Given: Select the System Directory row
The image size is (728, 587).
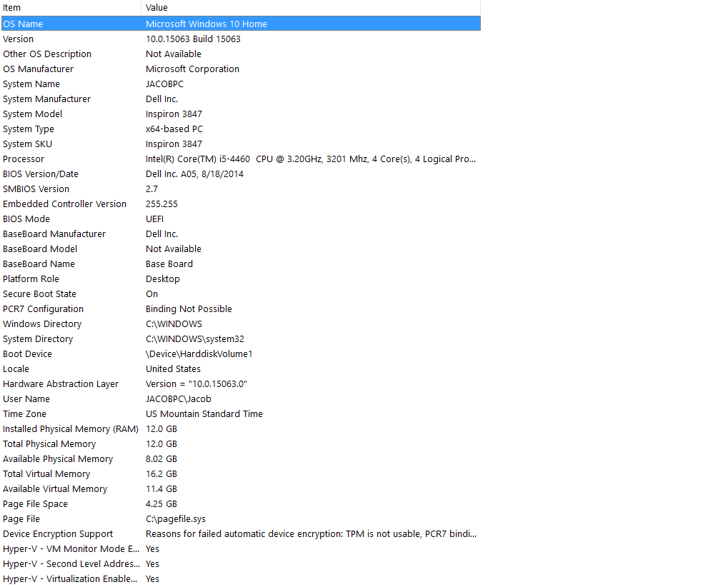Looking at the screenshot, I should click(x=241, y=338).
